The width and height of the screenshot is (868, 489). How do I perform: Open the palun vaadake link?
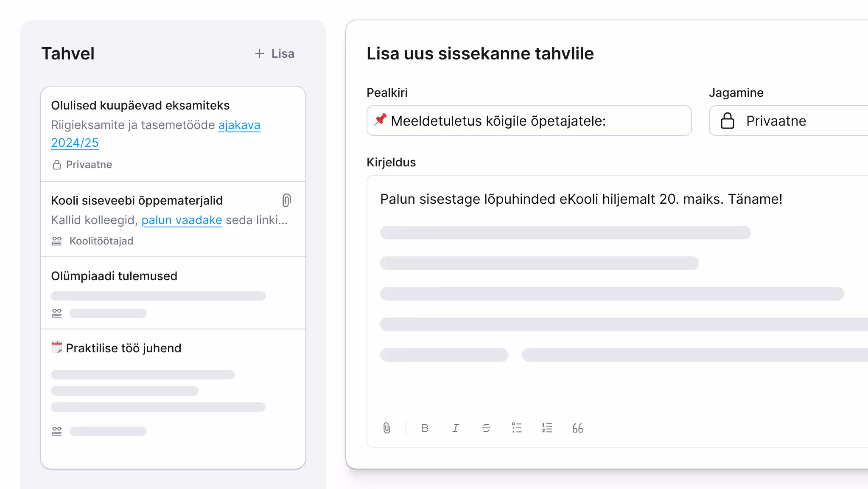click(182, 220)
